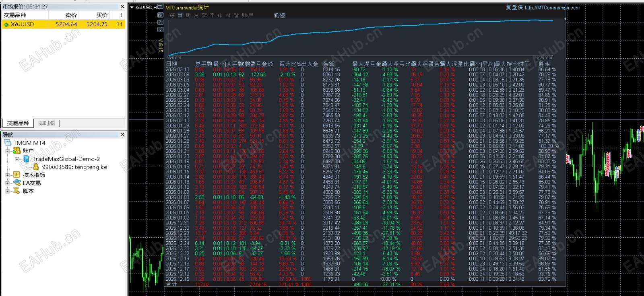
Task: Click the 合计 totals row label
Action: 171,284
